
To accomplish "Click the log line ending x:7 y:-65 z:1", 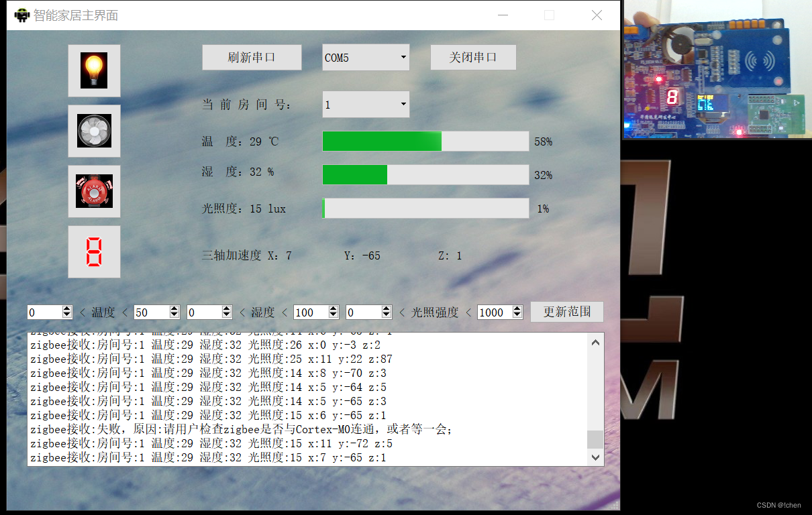I will click(x=208, y=457).
